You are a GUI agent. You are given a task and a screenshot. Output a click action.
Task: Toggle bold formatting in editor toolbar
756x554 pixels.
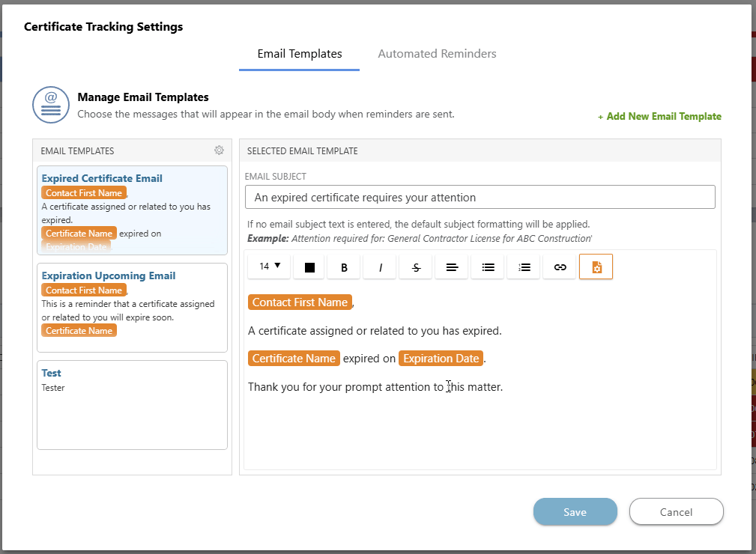tap(344, 267)
